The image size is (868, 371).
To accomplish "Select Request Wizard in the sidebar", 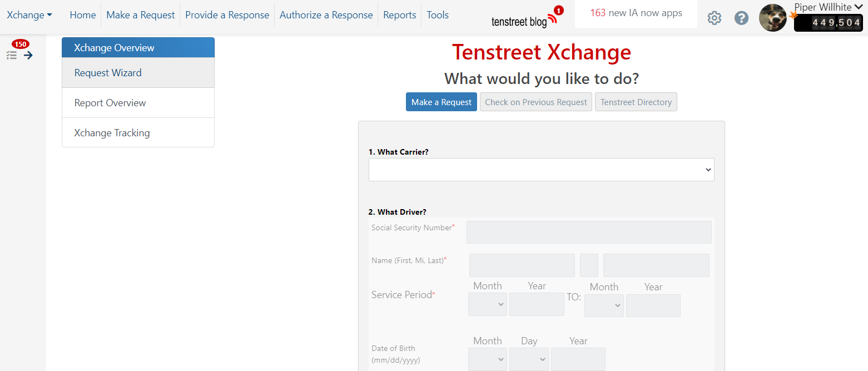I will tap(138, 73).
